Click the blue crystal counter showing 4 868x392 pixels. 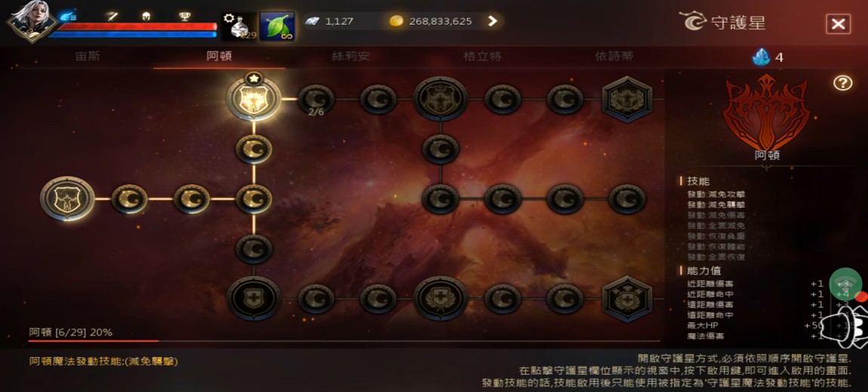point(768,57)
